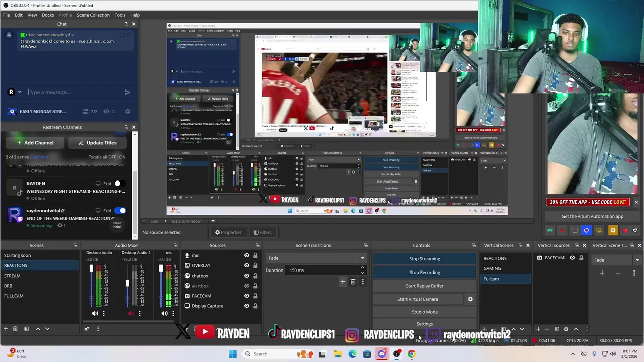The image size is (644, 362).
Task: Hide the chatbox source
Action: pyautogui.click(x=246, y=276)
